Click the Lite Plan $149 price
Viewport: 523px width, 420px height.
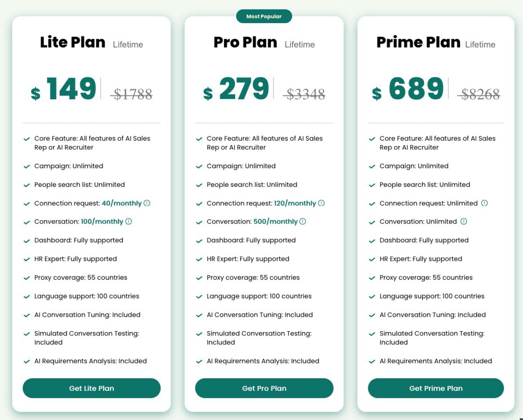71,89
